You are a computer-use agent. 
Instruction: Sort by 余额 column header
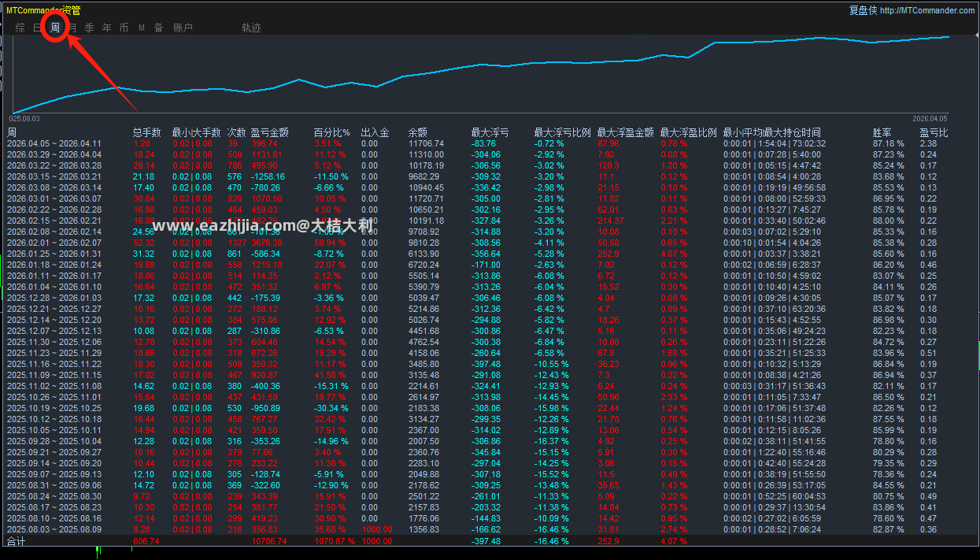point(418,132)
